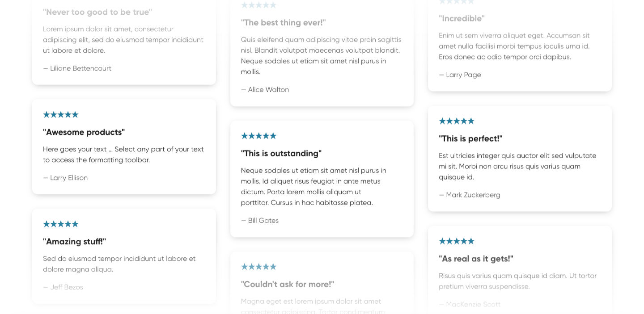Click the "This is perfect!" heading
Viewport: 644px width, 314px height.
[x=470, y=138]
